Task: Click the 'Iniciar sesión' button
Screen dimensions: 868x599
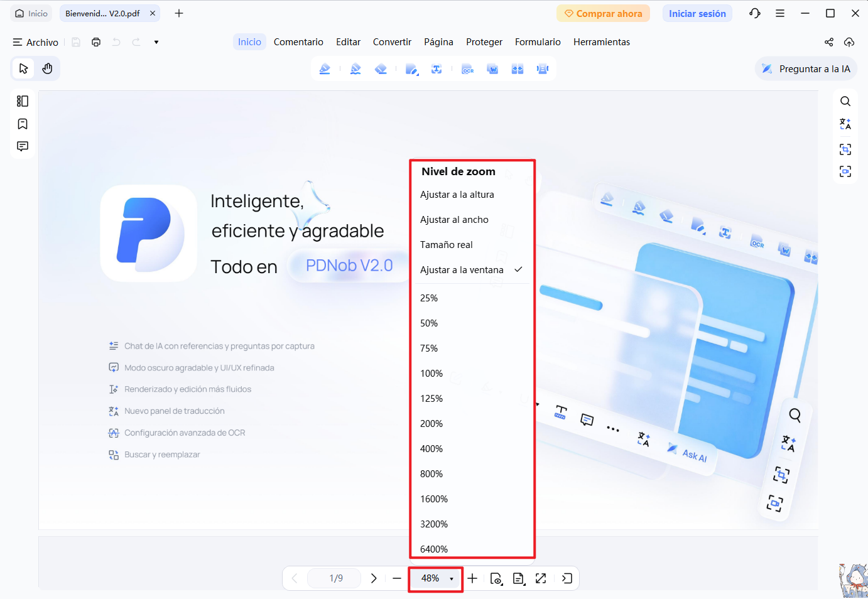Action: pyautogui.click(x=697, y=13)
